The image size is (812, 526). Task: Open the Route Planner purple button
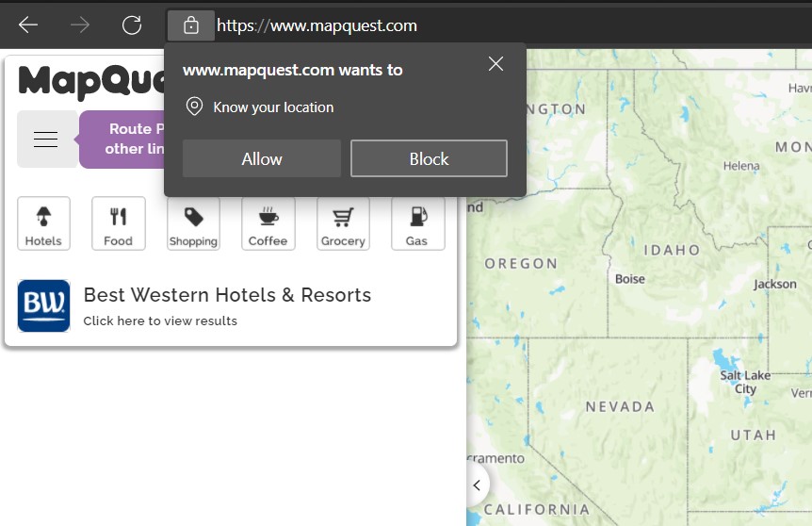122,139
